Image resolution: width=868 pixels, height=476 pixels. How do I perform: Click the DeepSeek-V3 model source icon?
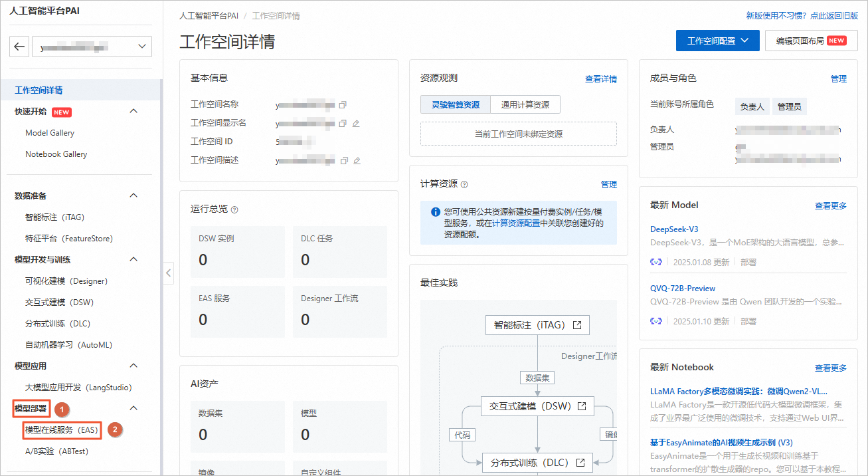[656, 262]
